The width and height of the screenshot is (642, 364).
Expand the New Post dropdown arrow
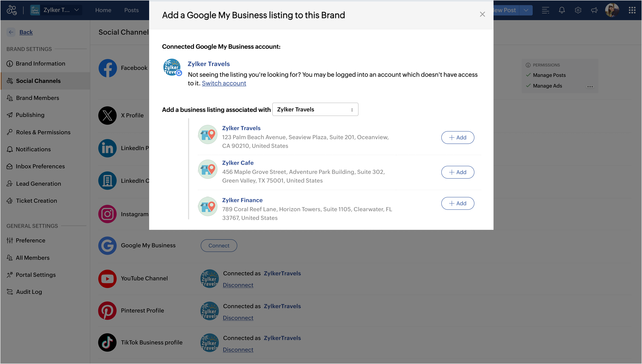click(x=526, y=10)
